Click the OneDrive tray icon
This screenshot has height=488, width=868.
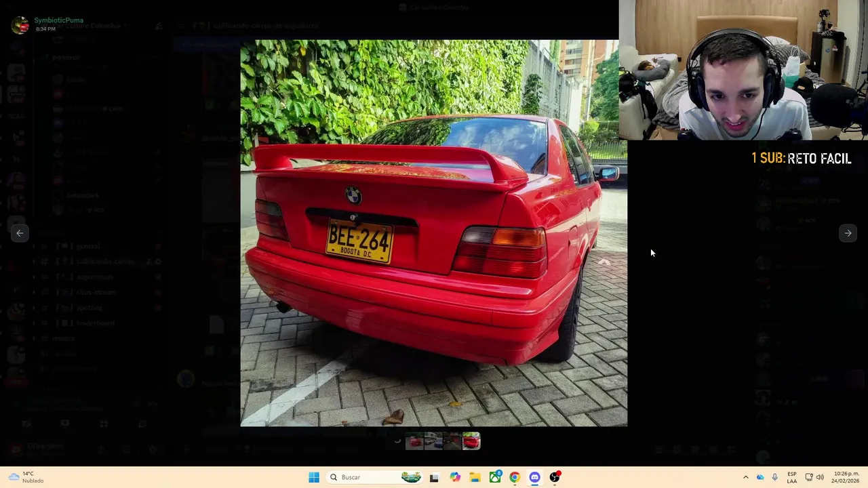(760, 477)
